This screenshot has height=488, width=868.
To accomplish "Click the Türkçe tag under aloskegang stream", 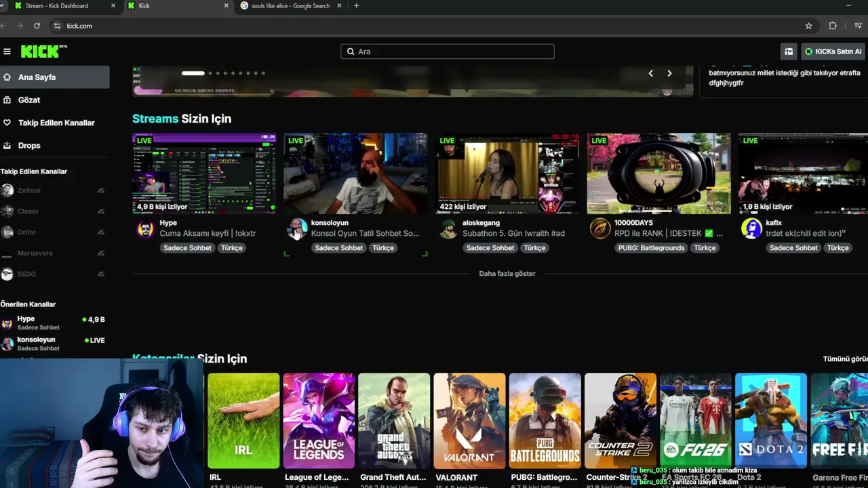I will click(534, 248).
